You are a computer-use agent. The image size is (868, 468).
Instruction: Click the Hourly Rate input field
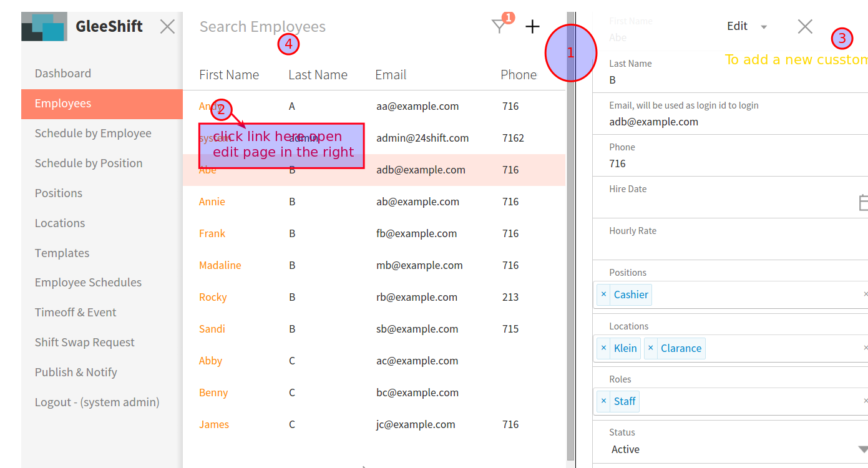coord(730,246)
